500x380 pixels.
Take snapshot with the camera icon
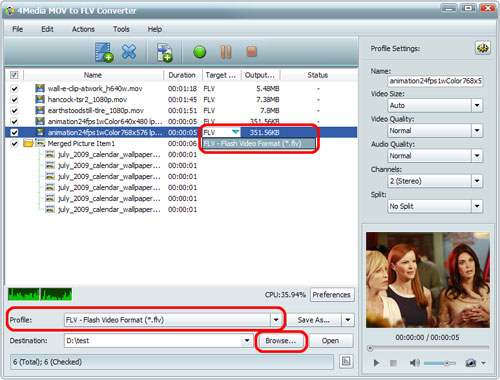click(471, 363)
